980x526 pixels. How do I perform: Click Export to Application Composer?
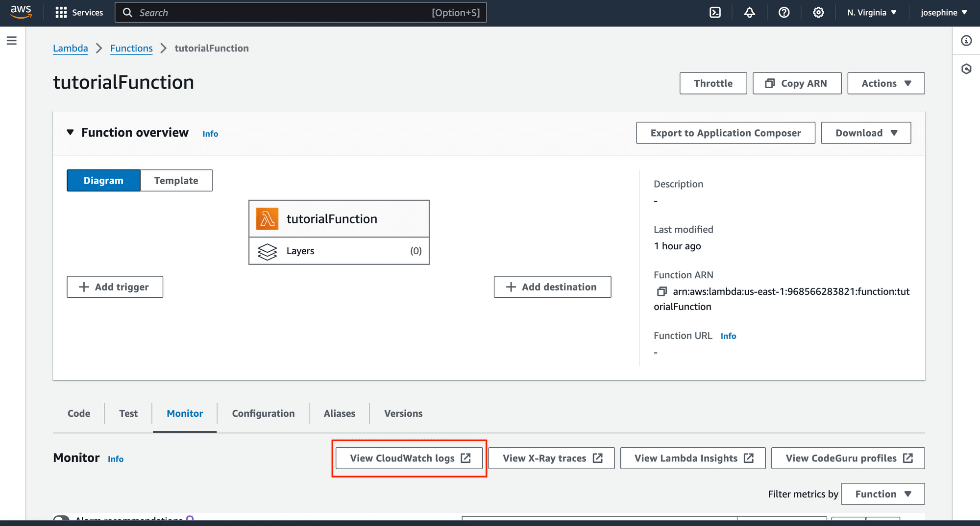(x=725, y=133)
